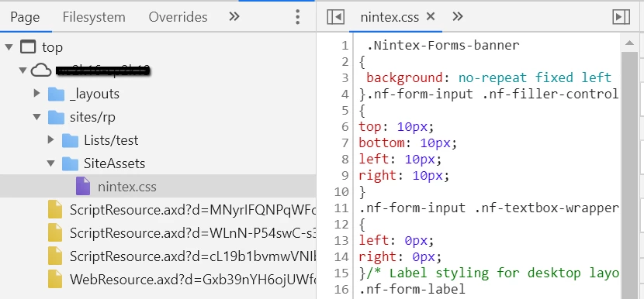The height and width of the screenshot is (299, 644).
Task: Click the _layouts folder icon
Action: 56,94
